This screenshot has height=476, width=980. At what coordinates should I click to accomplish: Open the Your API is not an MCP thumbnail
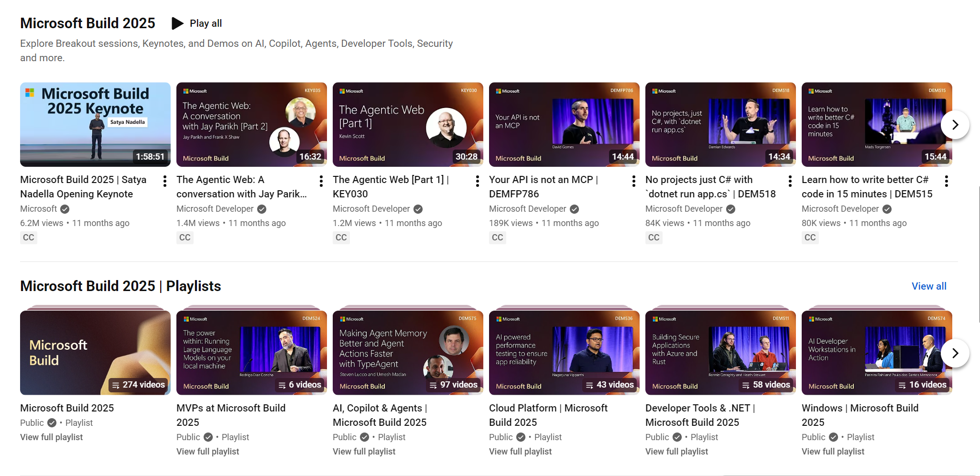pos(564,125)
